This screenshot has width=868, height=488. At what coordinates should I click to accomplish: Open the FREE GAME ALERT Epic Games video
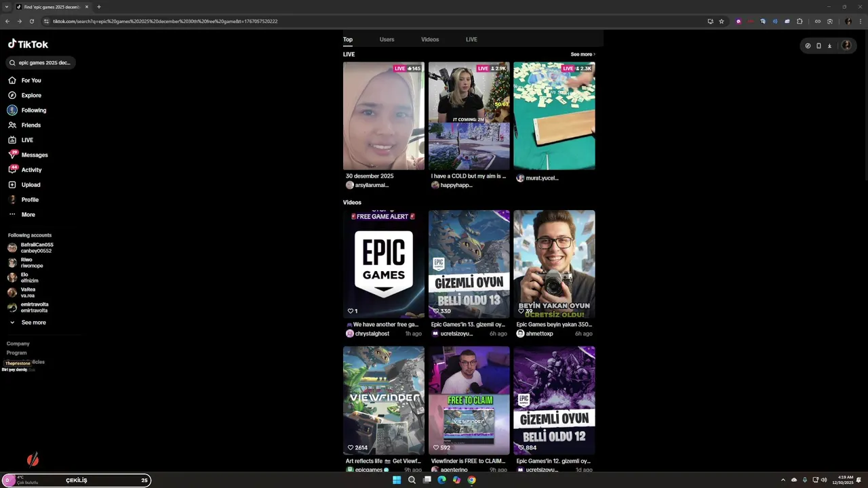(x=384, y=264)
